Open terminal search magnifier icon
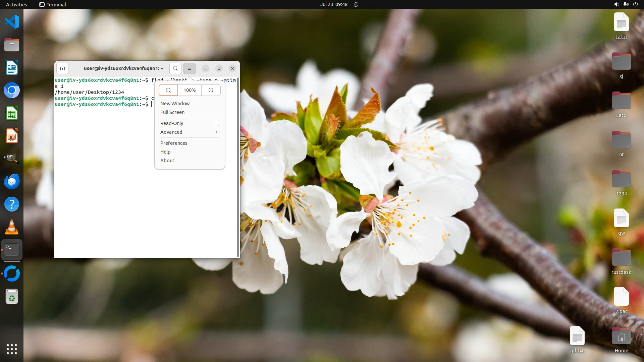This screenshot has height=362, width=644. click(x=175, y=68)
